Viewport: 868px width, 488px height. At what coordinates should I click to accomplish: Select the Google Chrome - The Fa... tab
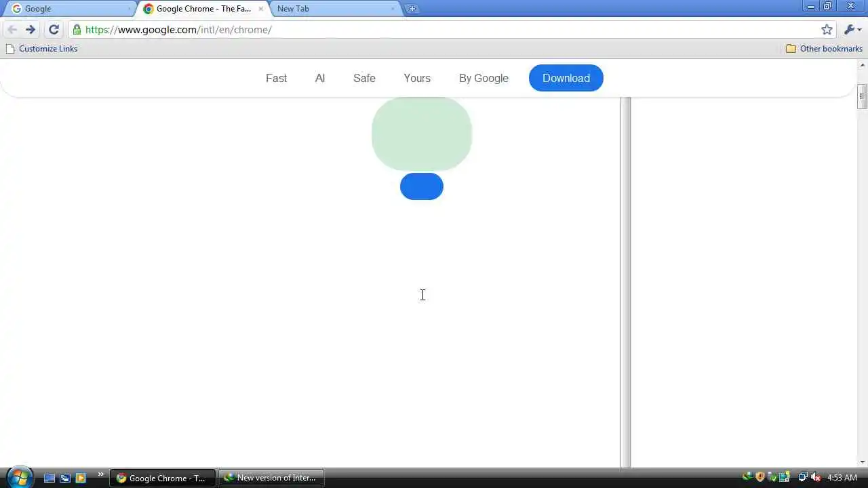pos(203,9)
